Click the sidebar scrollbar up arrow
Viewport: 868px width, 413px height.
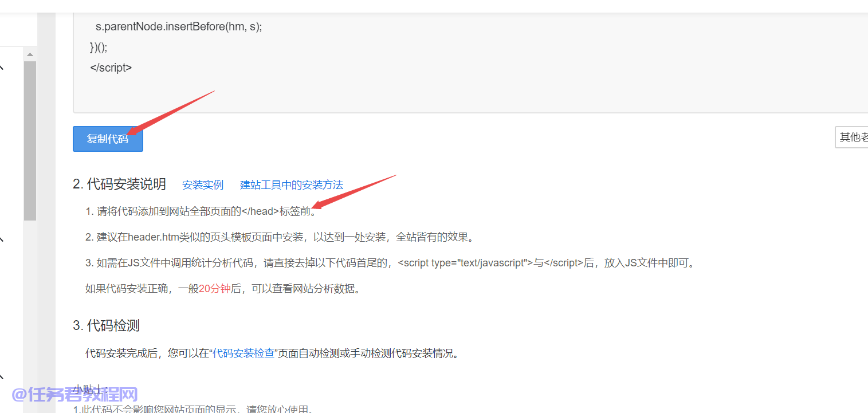tap(30, 54)
